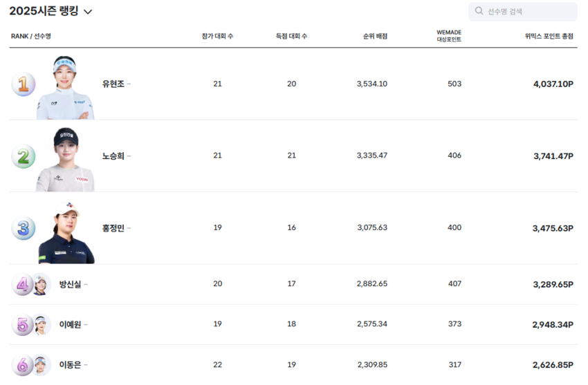Click the rank 6 purple badge icon

[x=21, y=364]
